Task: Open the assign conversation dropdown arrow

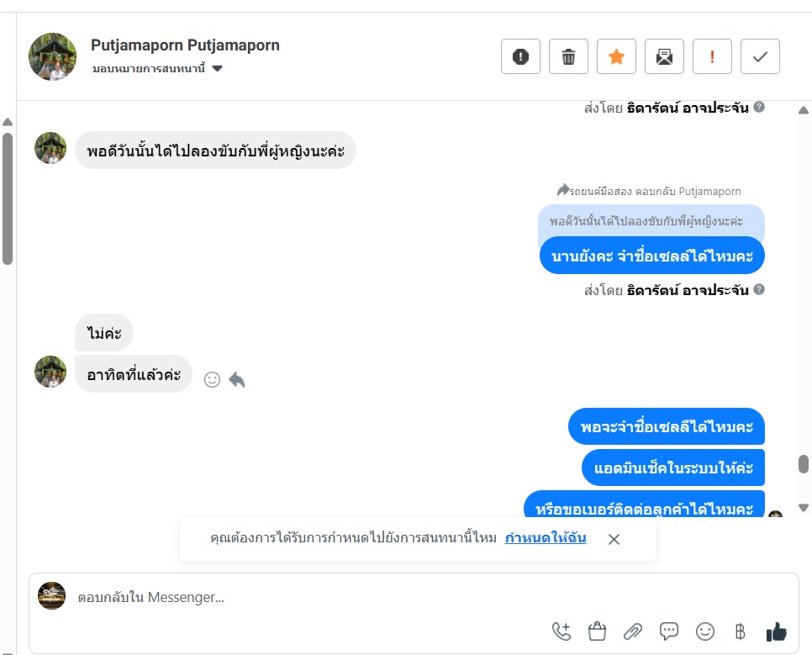Action: point(218,68)
